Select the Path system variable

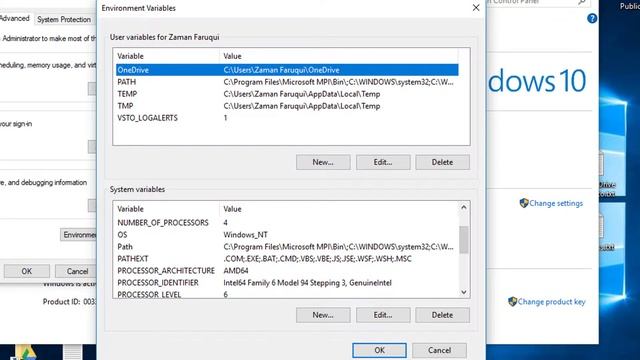pyautogui.click(x=287, y=247)
